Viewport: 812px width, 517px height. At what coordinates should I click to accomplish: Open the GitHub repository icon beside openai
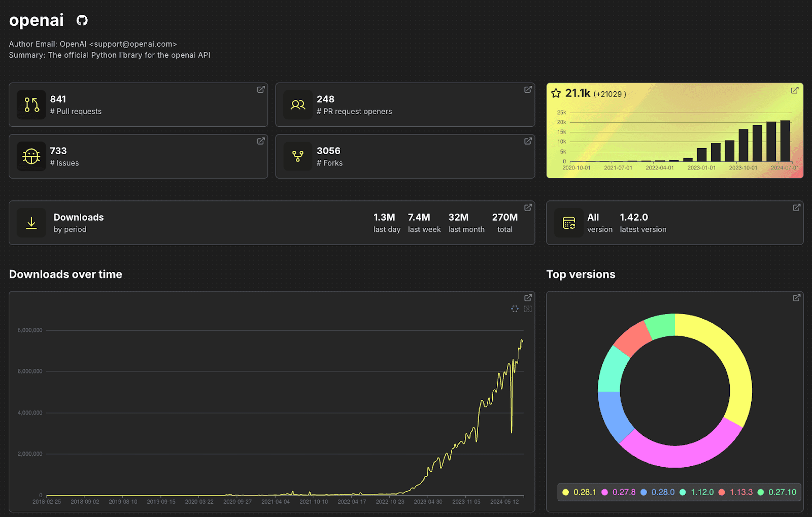(x=82, y=20)
